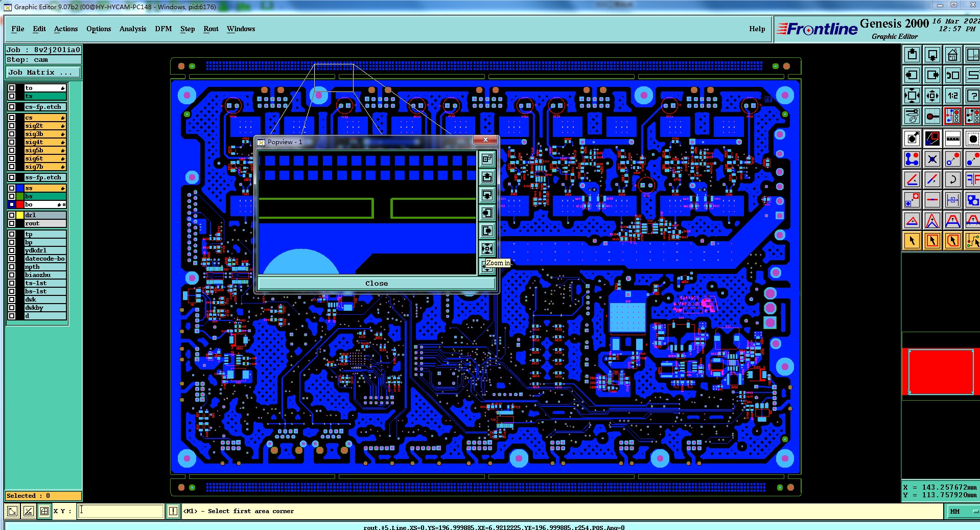Click the first snap icon left of X Y field

click(12, 511)
